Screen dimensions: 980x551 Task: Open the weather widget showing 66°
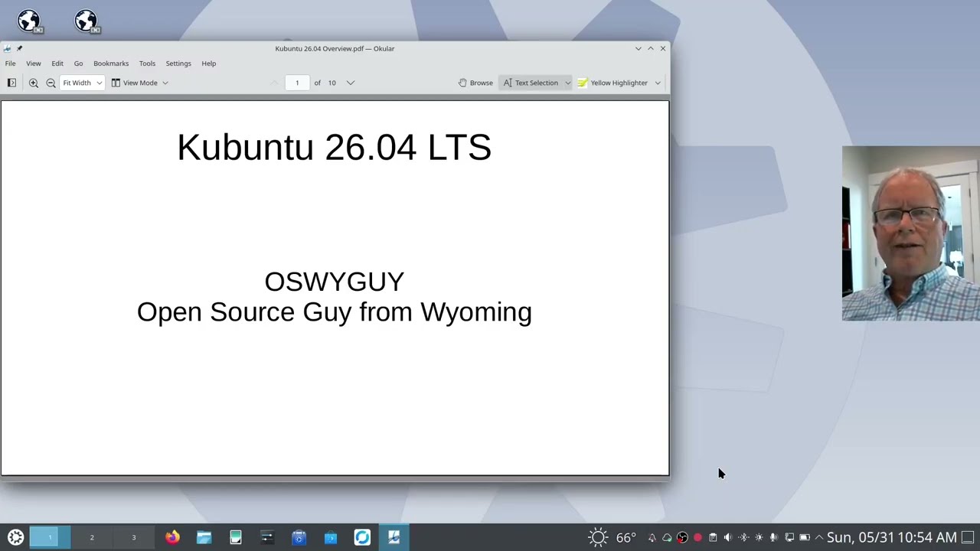click(x=612, y=537)
